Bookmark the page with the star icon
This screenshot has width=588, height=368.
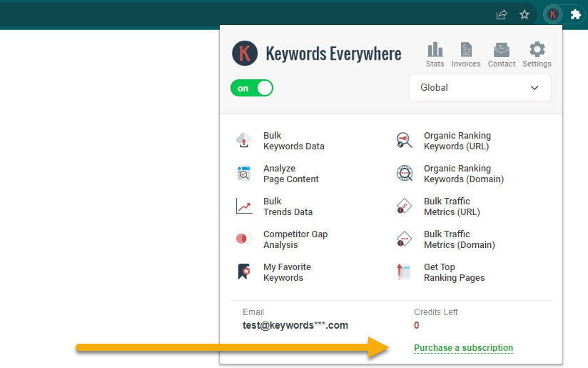click(524, 14)
